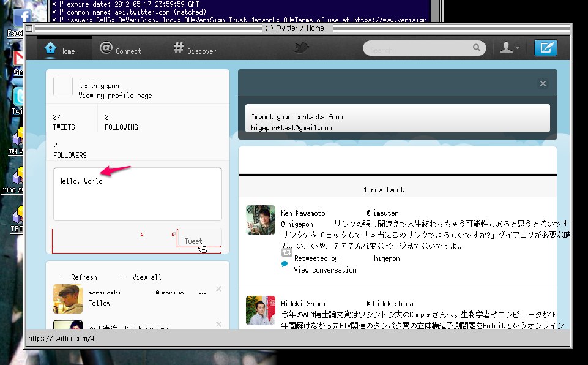Open the 87 TWEETS stat
Viewport: 588px width, 365px height.
(64, 122)
